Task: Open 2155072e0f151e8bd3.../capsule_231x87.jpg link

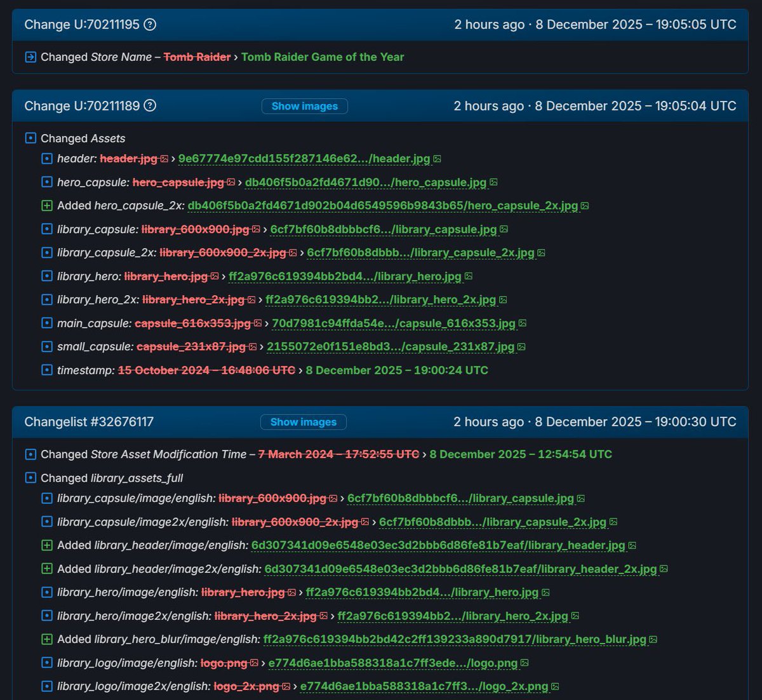Action: [391, 347]
